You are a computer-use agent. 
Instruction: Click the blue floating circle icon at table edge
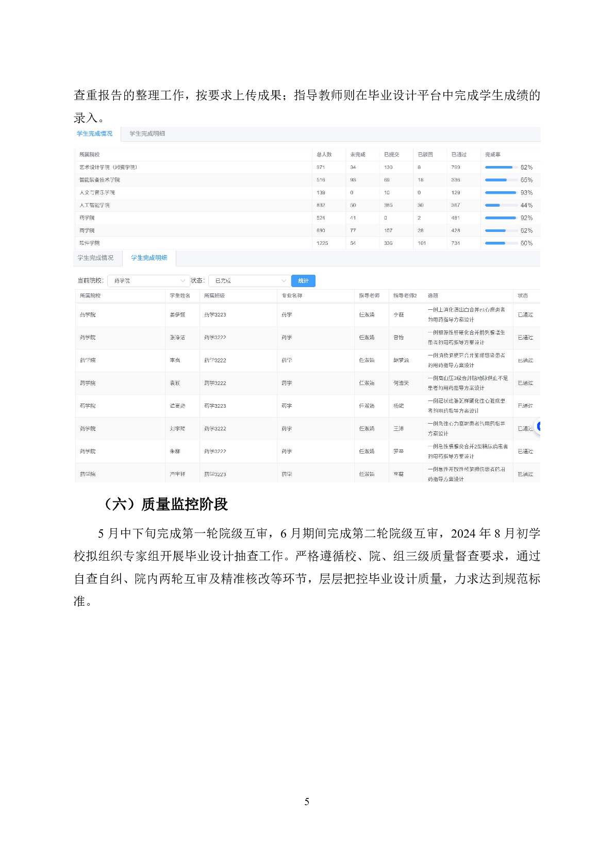(x=538, y=426)
